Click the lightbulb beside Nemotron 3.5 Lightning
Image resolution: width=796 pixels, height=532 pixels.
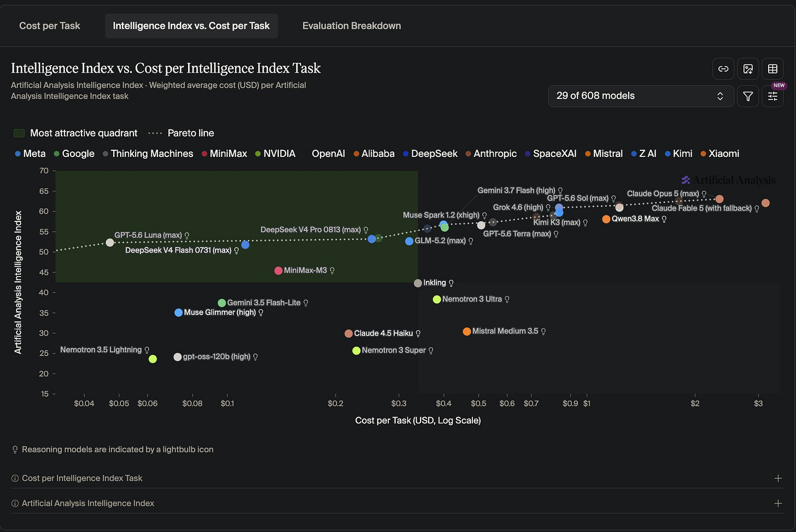click(147, 350)
